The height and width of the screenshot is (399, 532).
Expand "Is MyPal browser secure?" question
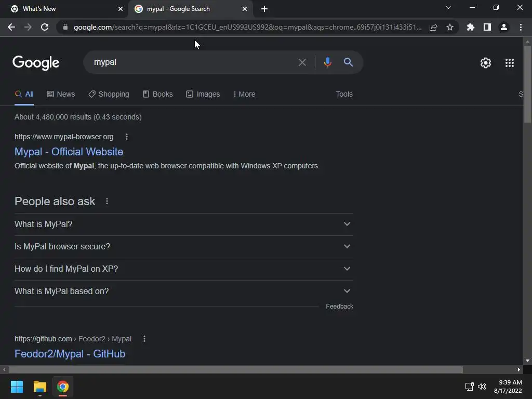[184, 247]
